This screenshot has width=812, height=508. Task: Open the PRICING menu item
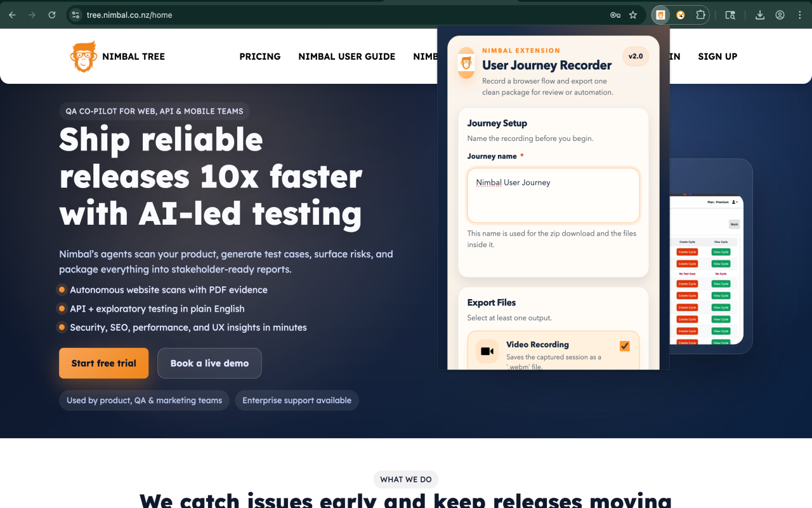pyautogui.click(x=260, y=57)
